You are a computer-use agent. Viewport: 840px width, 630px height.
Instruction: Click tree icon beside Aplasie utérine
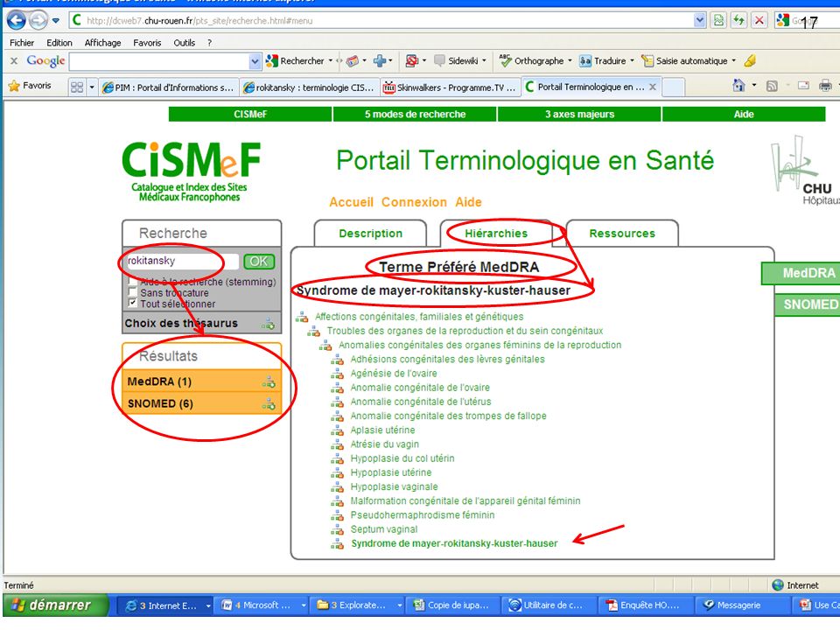[337, 430]
